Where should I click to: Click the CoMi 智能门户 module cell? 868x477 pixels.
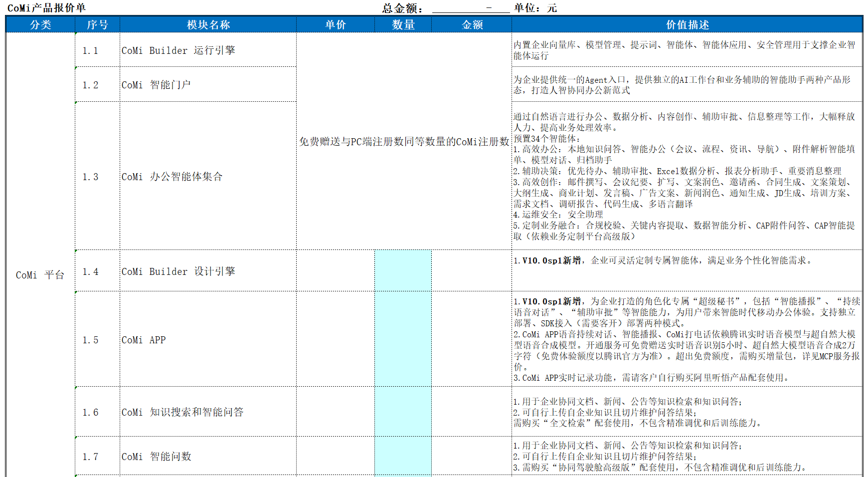(208, 85)
